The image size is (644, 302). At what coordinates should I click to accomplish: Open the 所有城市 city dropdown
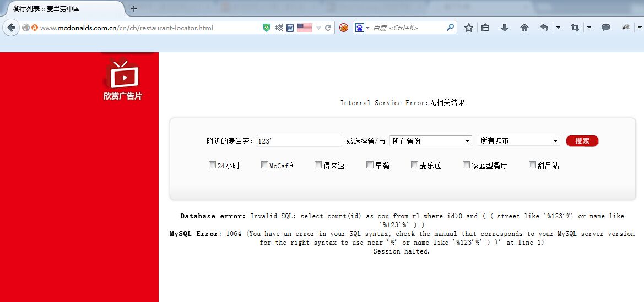pos(519,140)
